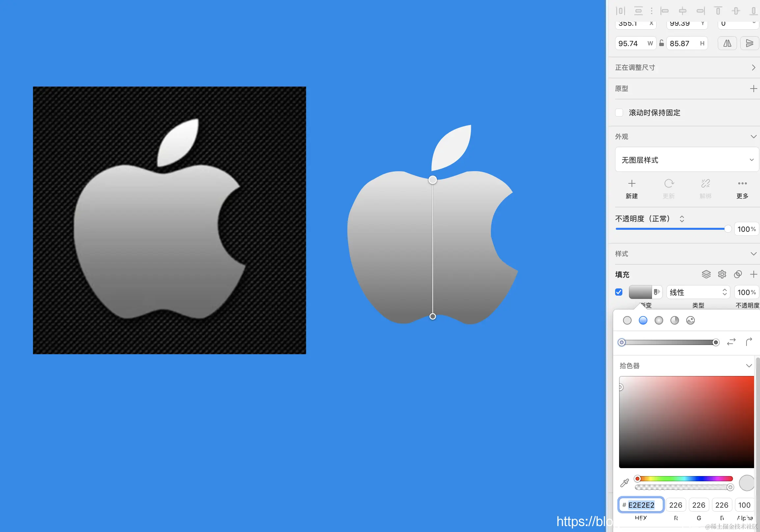The image size is (760, 532).
Task: Rotate the gradient with curved arrow icon
Action: (x=749, y=342)
